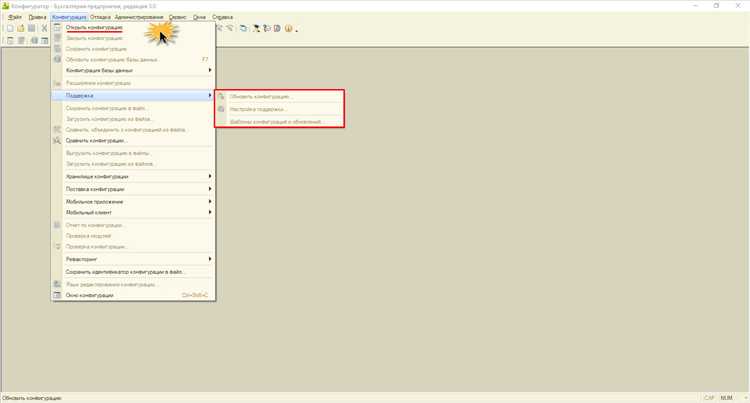750x403 pixels.
Task: Click the New document toolbar icon
Action: click(10, 29)
